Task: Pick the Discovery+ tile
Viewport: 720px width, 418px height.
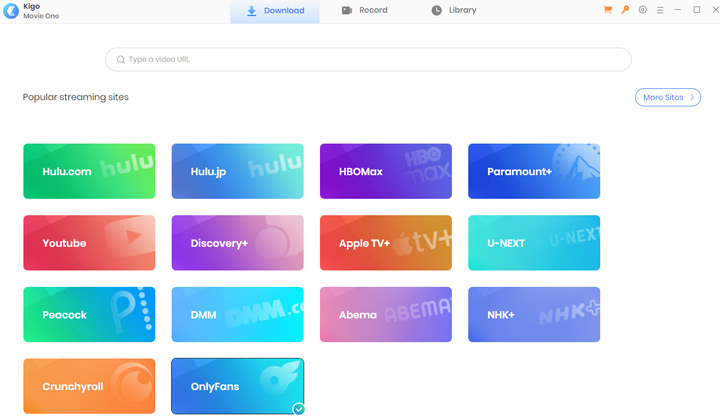Action: click(x=237, y=243)
